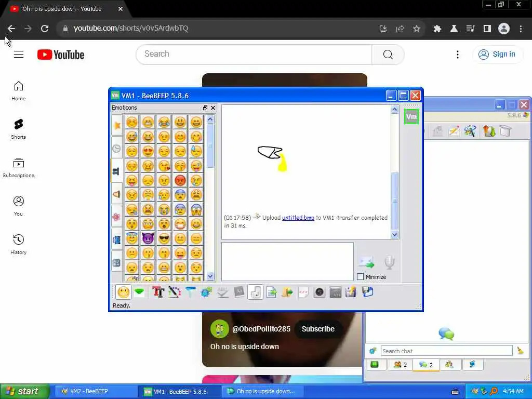The width and height of the screenshot is (532, 399).
Task: Select the megaphone objects emoticon tab
Action: click(x=117, y=194)
